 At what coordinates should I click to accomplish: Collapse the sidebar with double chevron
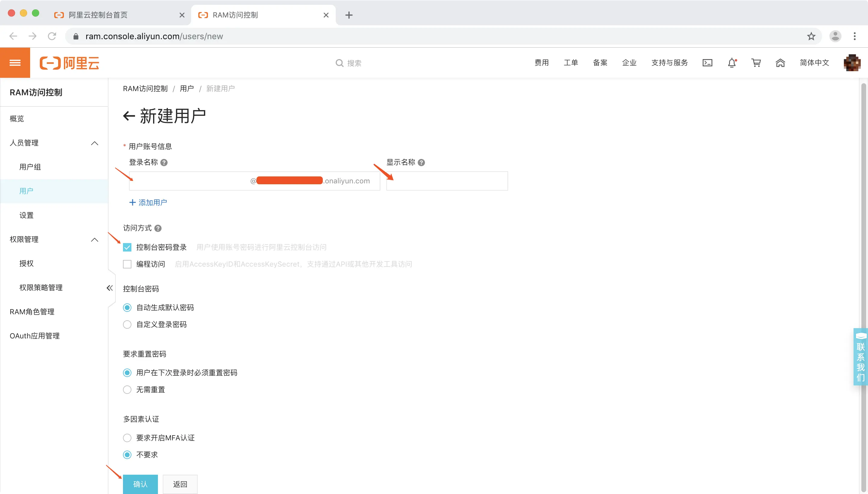click(x=109, y=288)
